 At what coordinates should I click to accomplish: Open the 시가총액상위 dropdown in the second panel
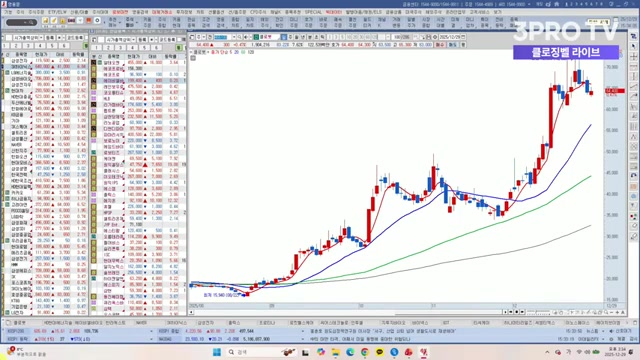tap(133, 40)
